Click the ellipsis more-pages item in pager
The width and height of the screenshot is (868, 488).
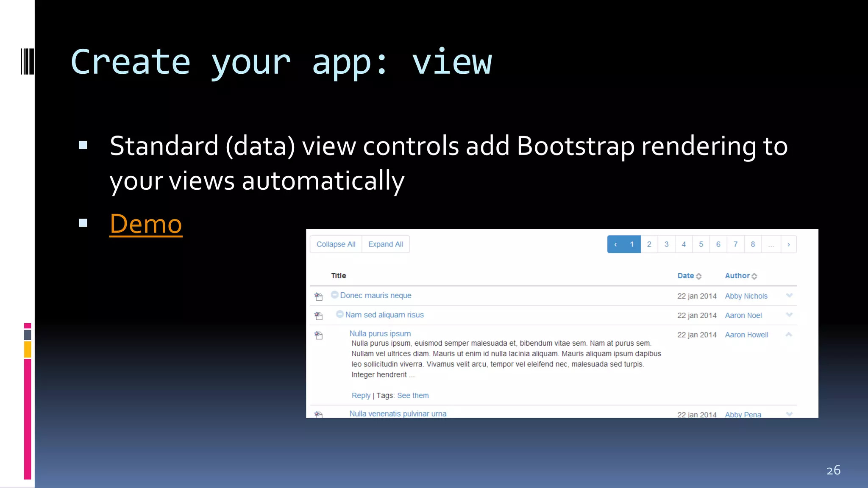771,244
